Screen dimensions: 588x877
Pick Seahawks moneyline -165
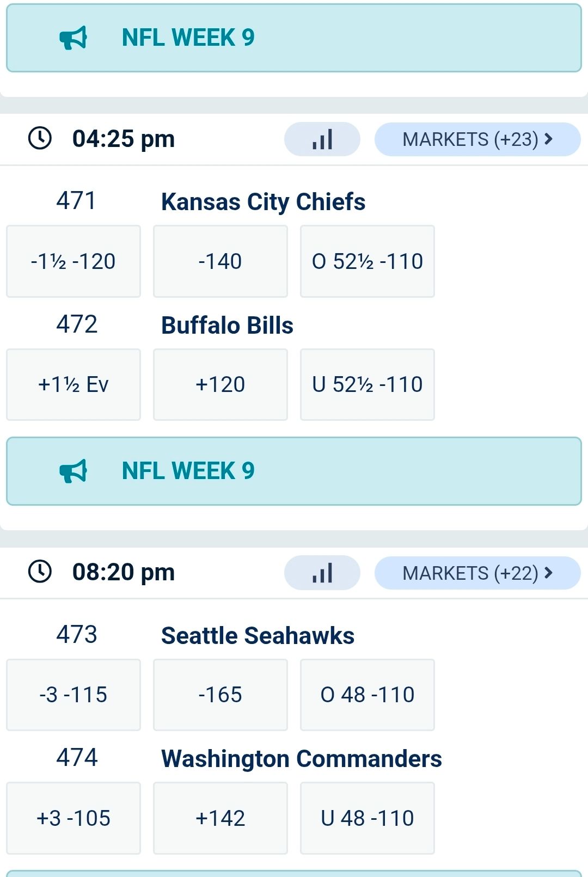(220, 695)
